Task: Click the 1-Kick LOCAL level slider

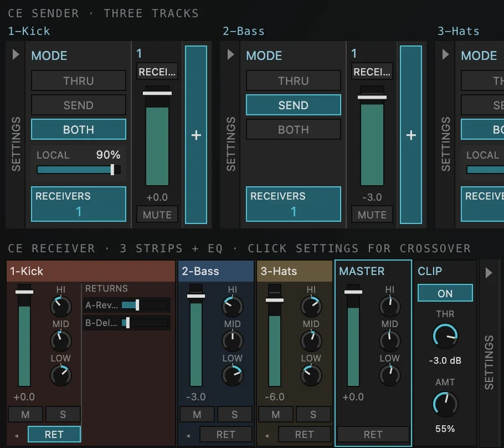Action: coord(79,170)
